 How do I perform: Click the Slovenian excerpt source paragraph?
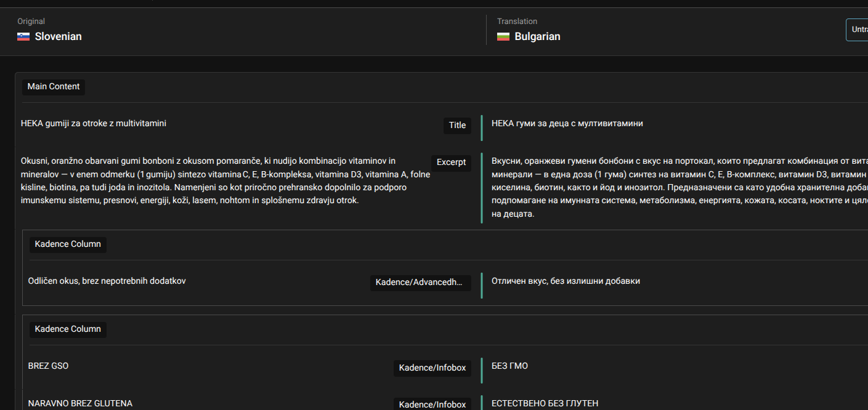225,180
